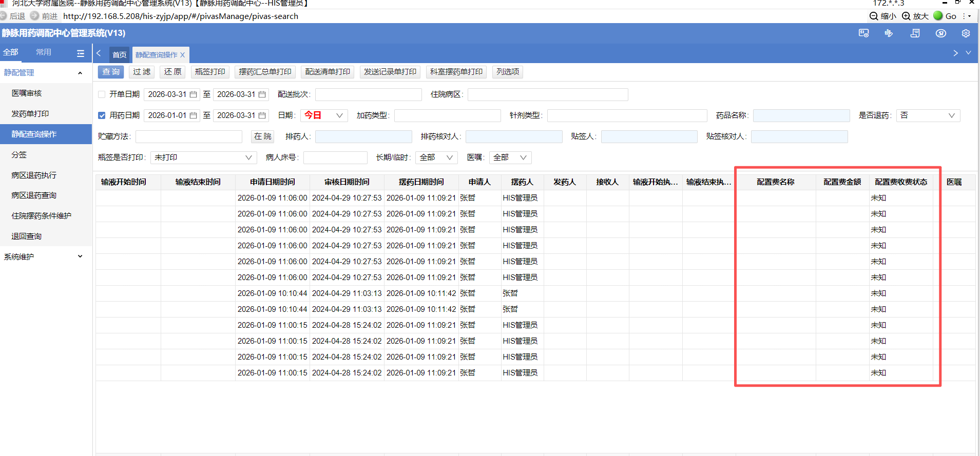Open the chart edit icon in header
Screen dimensions: 980x456
coord(889,33)
